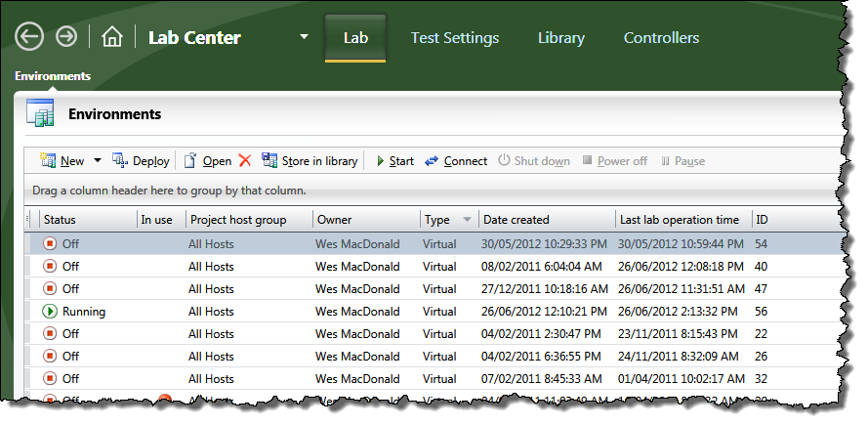Go to Home via house icon
The height and width of the screenshot is (425, 868).
pyautogui.click(x=112, y=38)
